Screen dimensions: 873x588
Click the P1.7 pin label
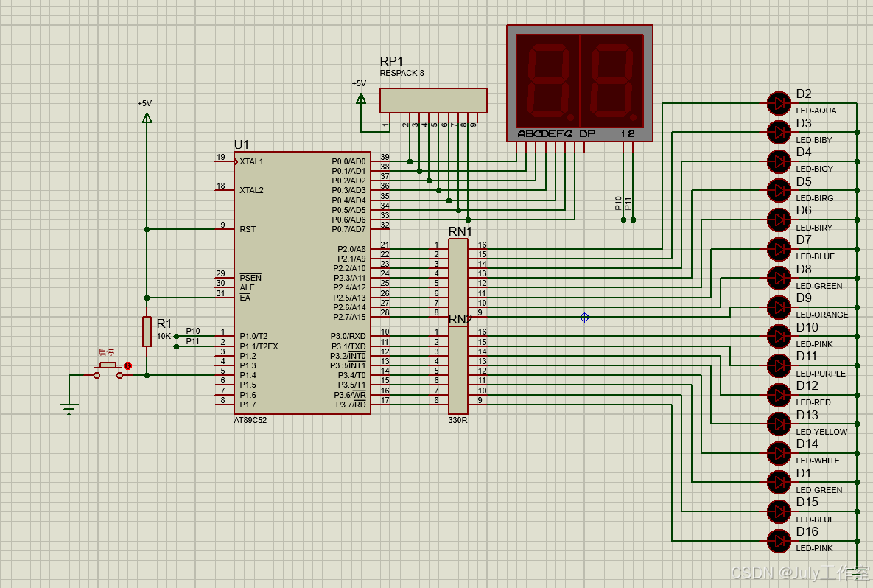point(248,405)
